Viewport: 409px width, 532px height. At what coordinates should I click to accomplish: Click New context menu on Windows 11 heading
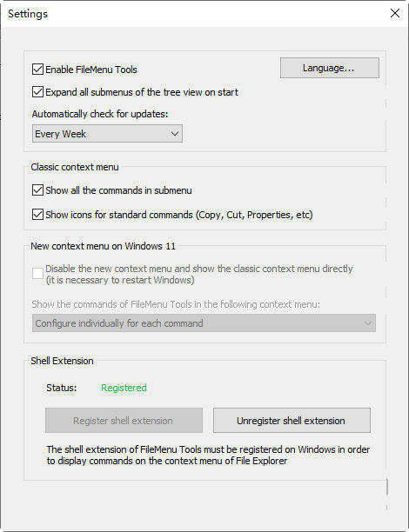104,246
